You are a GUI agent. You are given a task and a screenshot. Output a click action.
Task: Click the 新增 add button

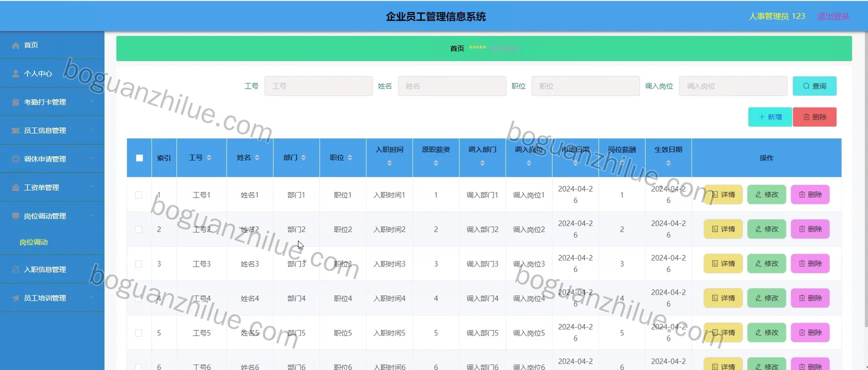[x=770, y=117]
